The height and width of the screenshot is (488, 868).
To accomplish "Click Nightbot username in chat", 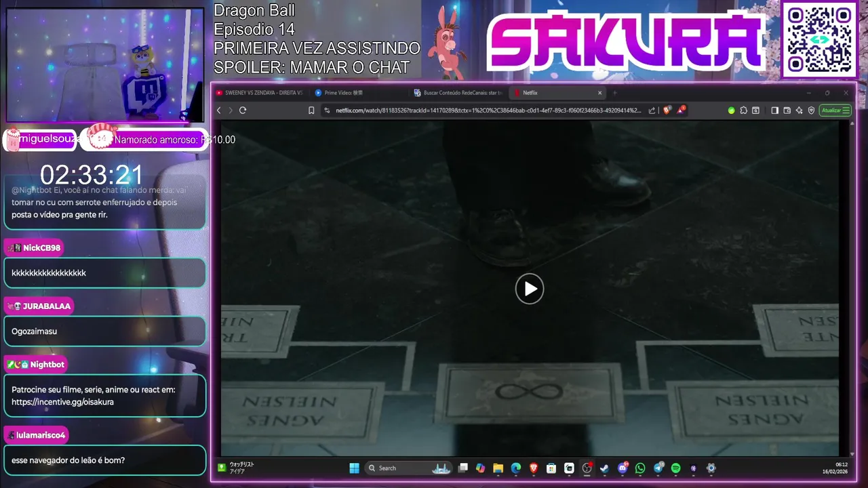I will (x=47, y=365).
